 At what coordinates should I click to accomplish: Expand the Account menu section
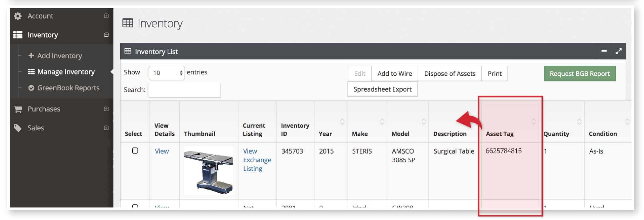tap(106, 16)
